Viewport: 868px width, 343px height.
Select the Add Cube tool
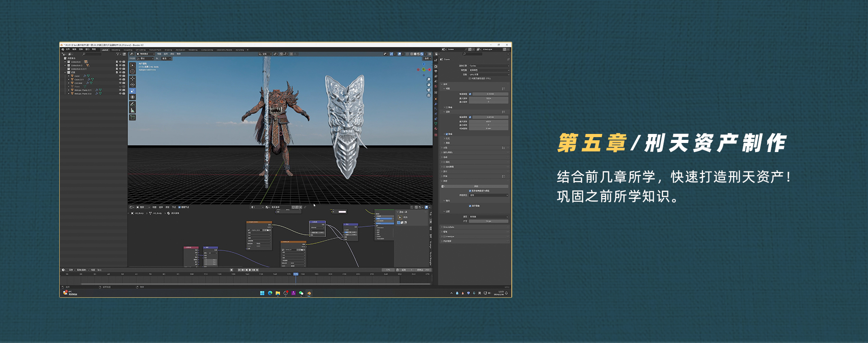(x=132, y=118)
